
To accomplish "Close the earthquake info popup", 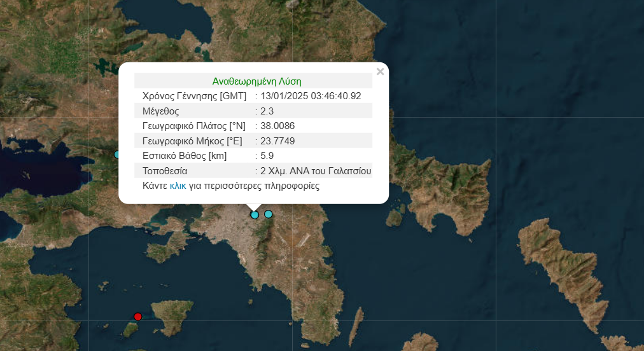I will tap(381, 72).
